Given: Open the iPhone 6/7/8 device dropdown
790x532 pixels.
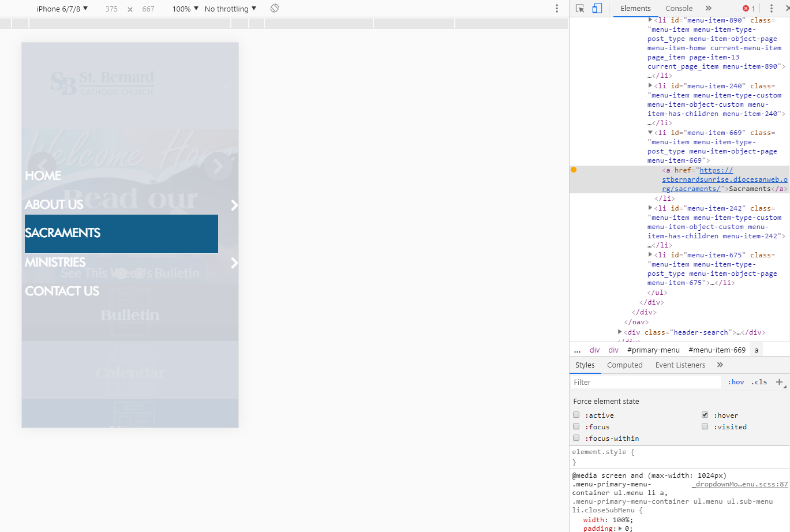Looking at the screenshot, I should coord(62,9).
